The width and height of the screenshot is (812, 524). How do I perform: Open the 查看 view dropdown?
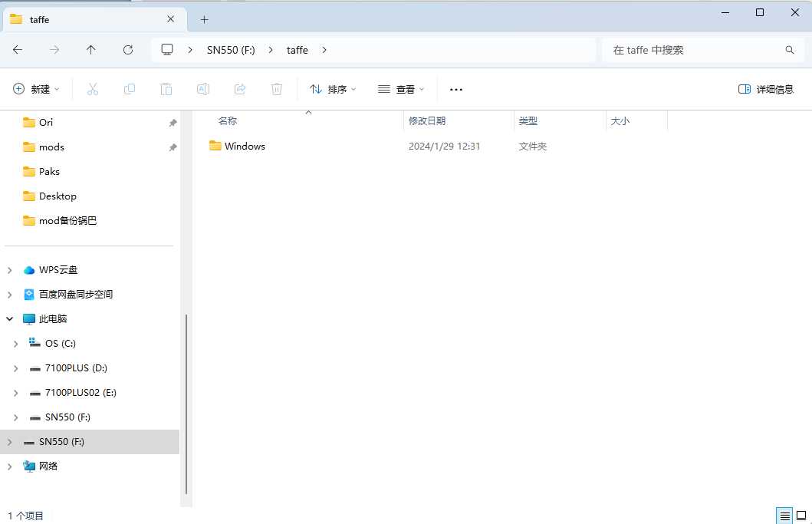(401, 89)
